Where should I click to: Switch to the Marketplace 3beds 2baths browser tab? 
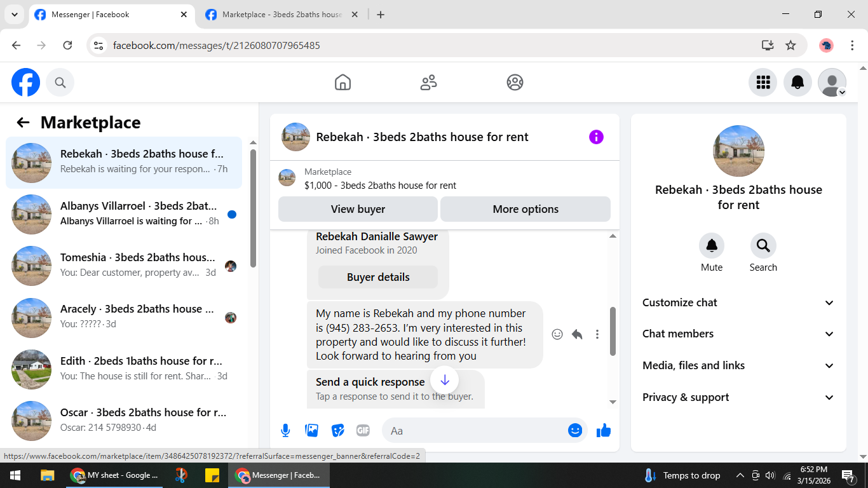tap(283, 15)
